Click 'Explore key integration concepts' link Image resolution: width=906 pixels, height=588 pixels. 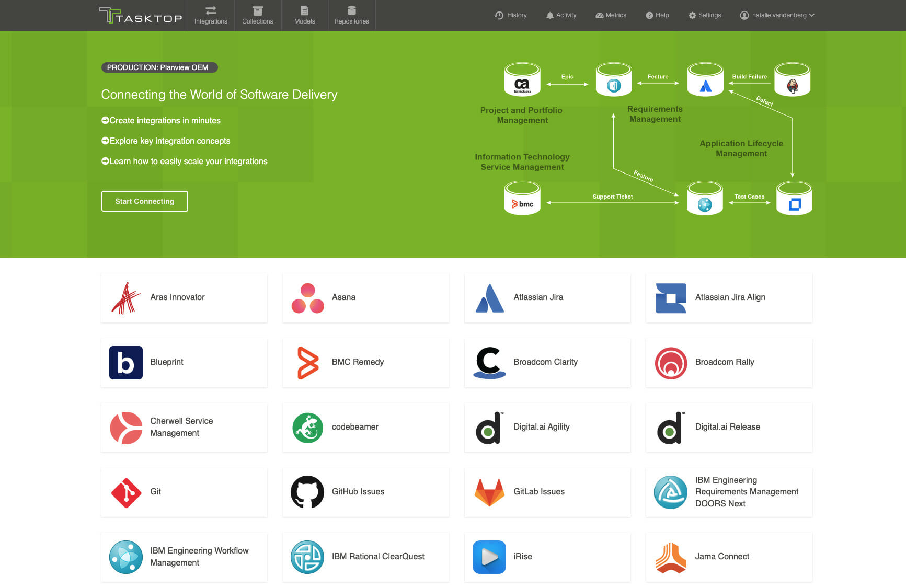(x=166, y=141)
